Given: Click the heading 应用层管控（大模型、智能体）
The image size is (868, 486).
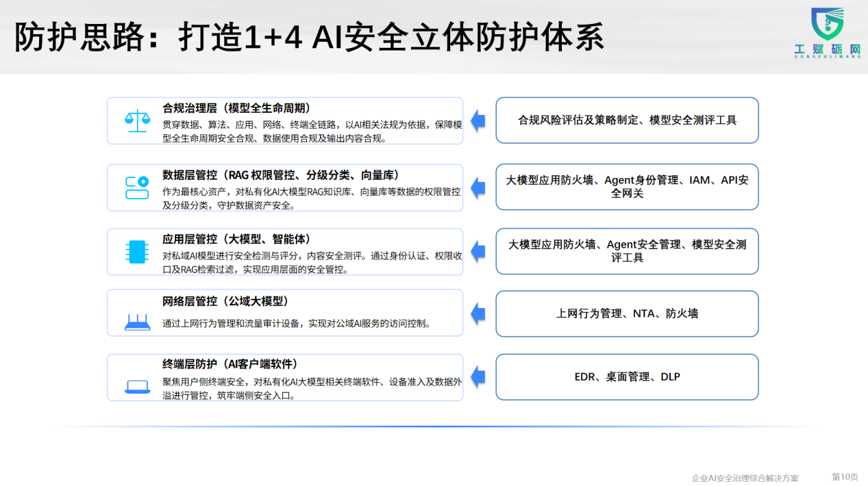Looking at the screenshot, I should point(237,240).
